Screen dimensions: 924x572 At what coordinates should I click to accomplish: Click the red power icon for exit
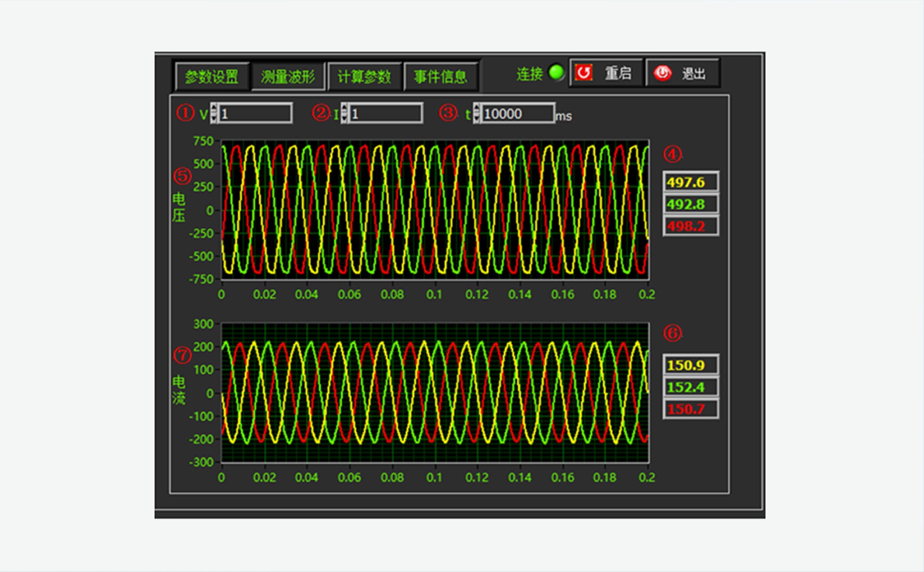tap(663, 73)
